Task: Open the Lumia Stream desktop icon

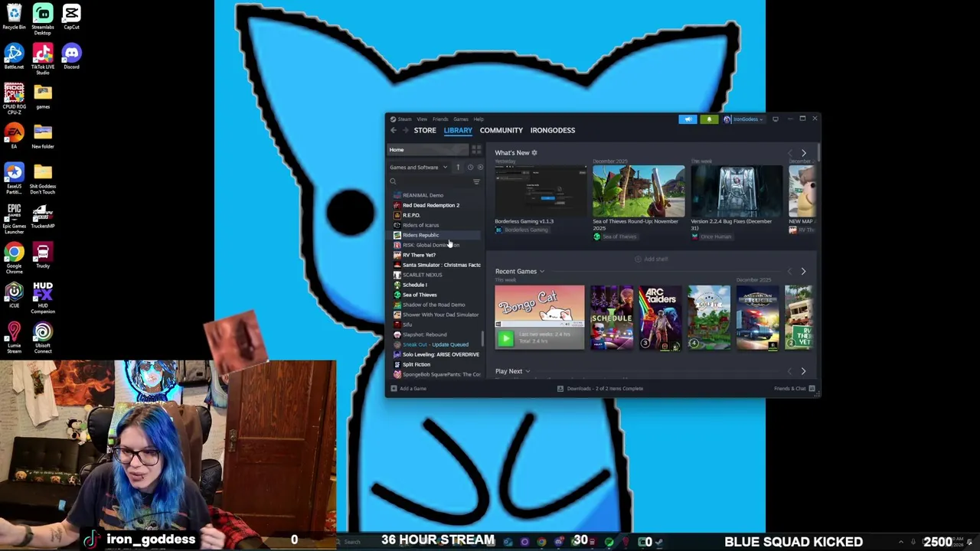Action: pyautogui.click(x=14, y=337)
